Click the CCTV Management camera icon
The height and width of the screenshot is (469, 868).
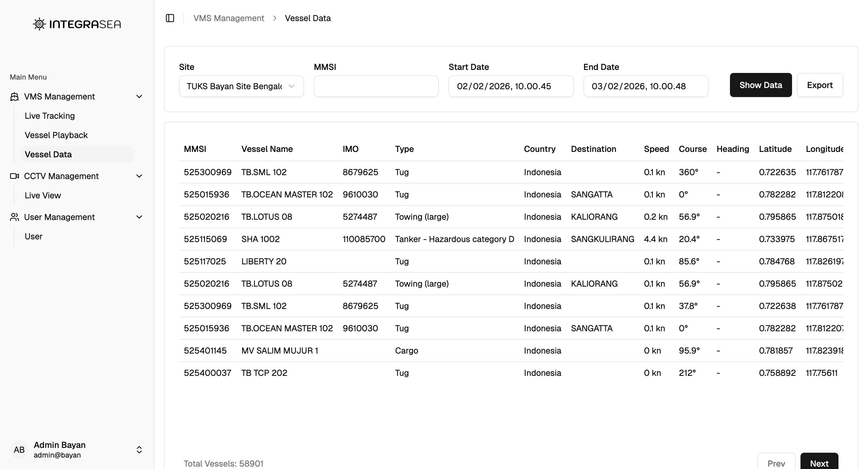[14, 176]
